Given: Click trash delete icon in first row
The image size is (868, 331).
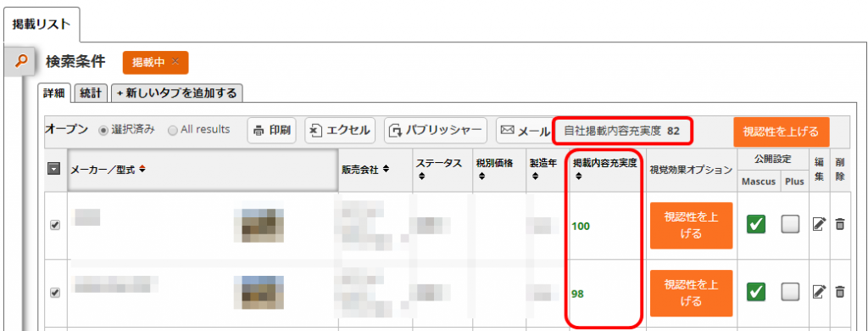Looking at the screenshot, I should point(840,225).
